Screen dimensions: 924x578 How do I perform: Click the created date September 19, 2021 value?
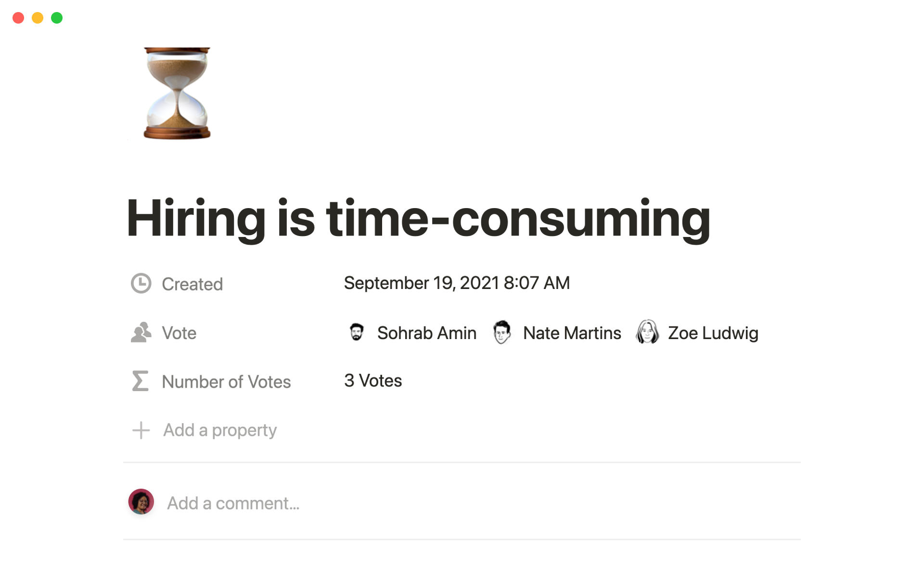tap(457, 283)
